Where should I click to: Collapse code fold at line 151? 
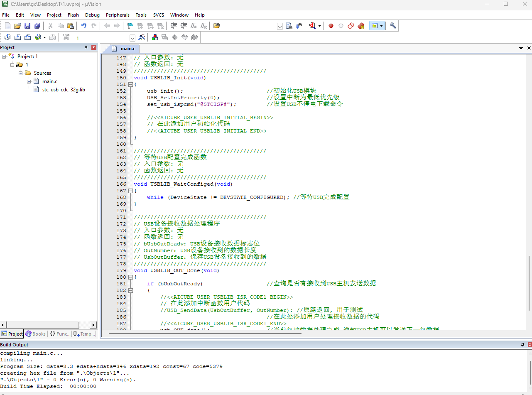(130, 84)
